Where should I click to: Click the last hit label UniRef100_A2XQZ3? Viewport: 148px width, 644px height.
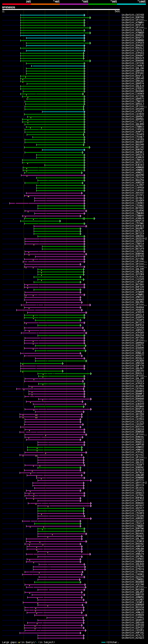(x=133, y=638)
